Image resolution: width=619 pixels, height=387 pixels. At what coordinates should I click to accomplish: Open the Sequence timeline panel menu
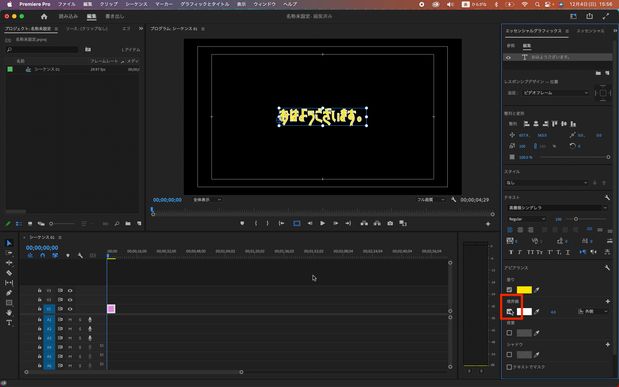tap(60, 237)
